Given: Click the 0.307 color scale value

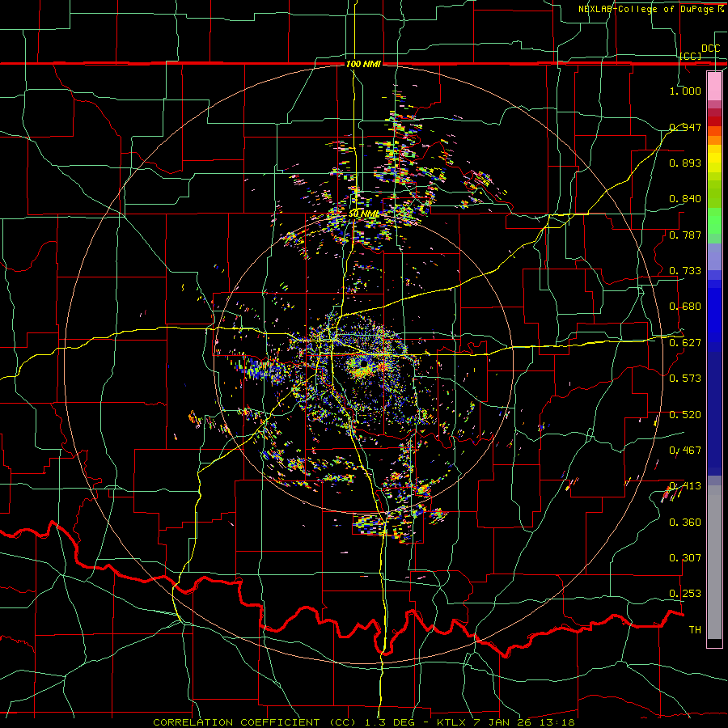Looking at the screenshot, I should tap(685, 558).
